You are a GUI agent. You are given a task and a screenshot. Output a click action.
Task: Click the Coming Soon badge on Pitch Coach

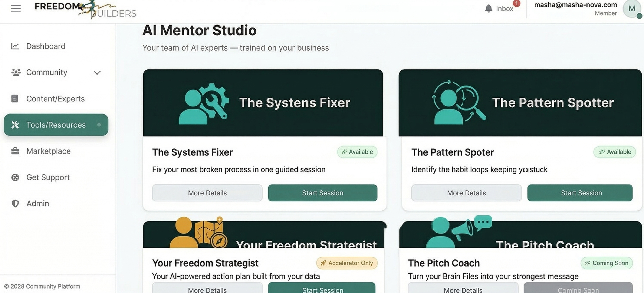(607, 263)
